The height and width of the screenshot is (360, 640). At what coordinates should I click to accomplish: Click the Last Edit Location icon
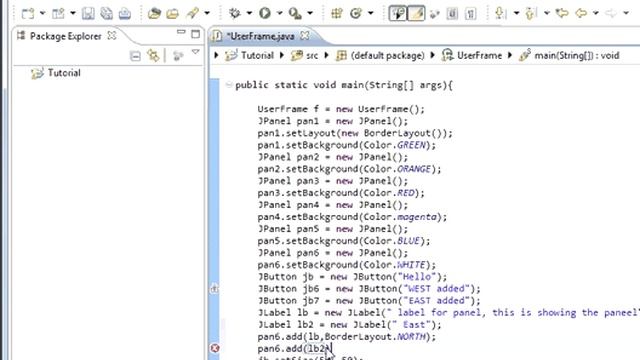tap(562, 13)
